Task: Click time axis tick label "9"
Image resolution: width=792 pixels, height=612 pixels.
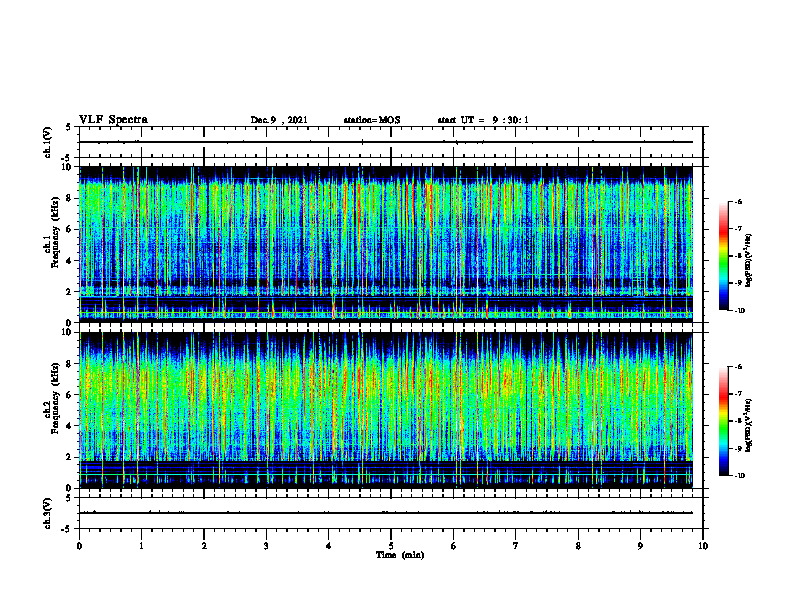Action: tap(640, 546)
